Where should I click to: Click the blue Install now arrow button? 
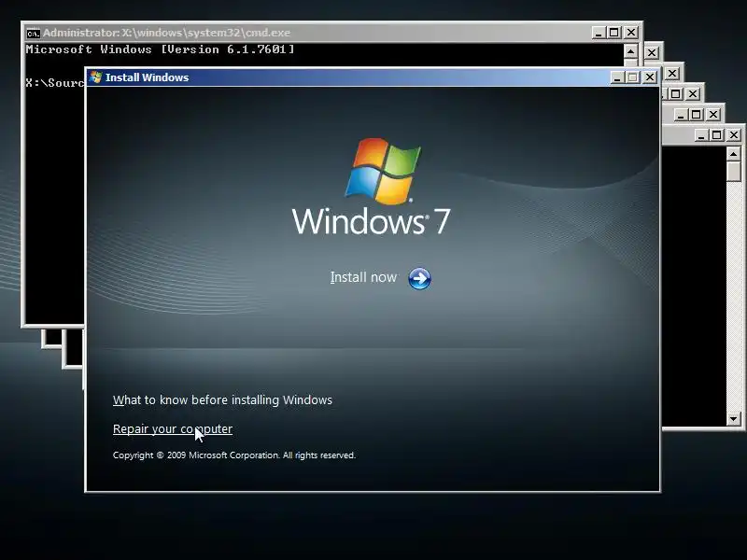(419, 278)
